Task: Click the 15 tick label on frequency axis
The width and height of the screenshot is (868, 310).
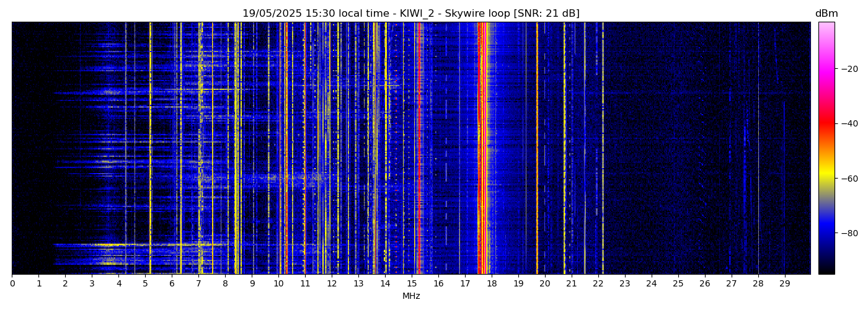Action: click(x=411, y=284)
